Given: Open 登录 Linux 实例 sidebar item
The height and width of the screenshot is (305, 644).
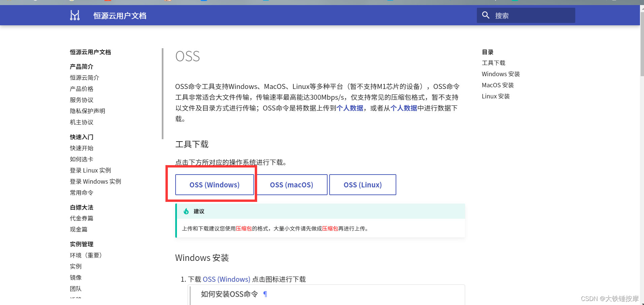Looking at the screenshot, I should [x=90, y=171].
